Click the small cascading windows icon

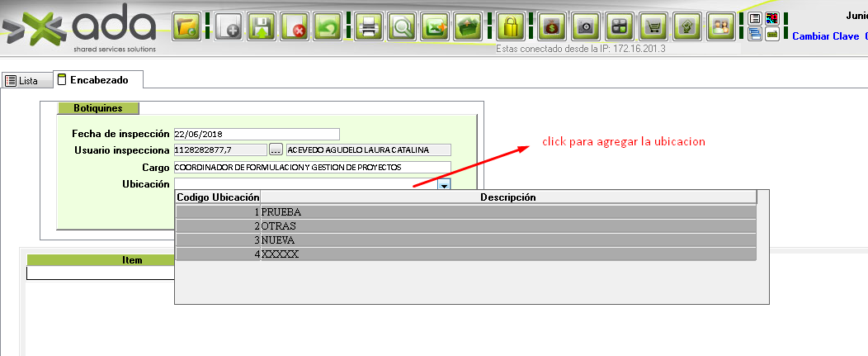pyautogui.click(x=754, y=34)
